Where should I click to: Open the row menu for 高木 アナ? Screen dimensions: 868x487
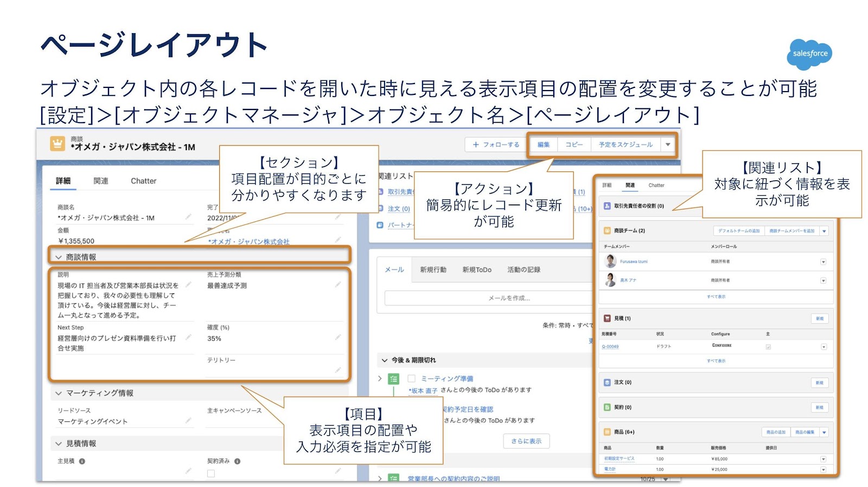(823, 280)
